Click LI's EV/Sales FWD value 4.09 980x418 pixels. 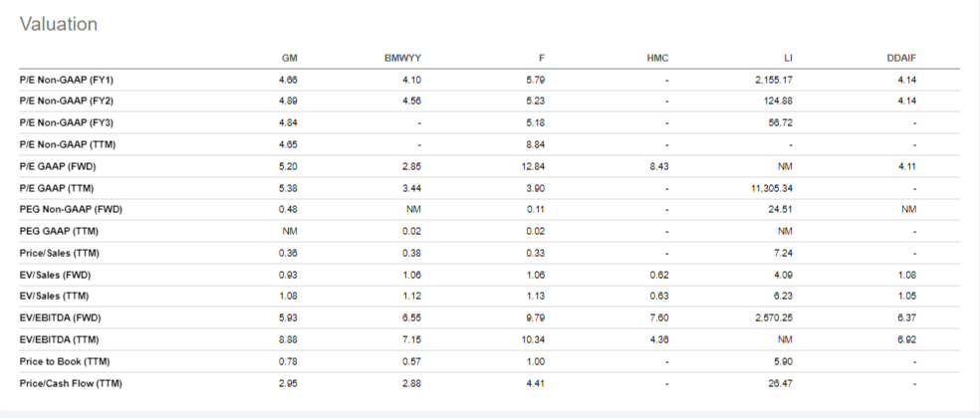(783, 275)
